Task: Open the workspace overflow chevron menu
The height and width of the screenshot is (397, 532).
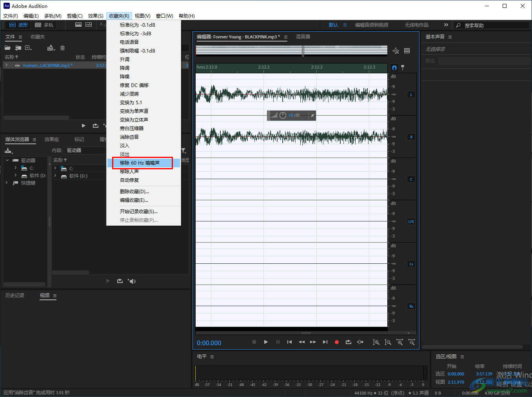Action: 446,25
